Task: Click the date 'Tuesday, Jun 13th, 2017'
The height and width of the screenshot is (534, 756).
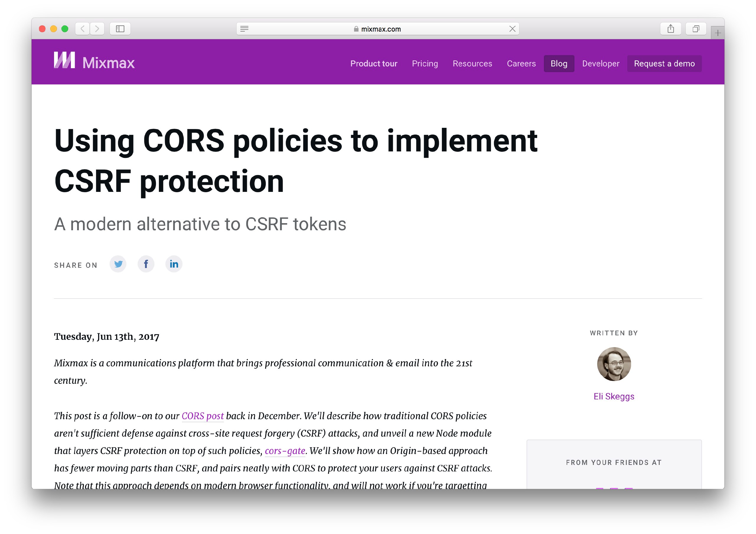Action: [x=107, y=337]
